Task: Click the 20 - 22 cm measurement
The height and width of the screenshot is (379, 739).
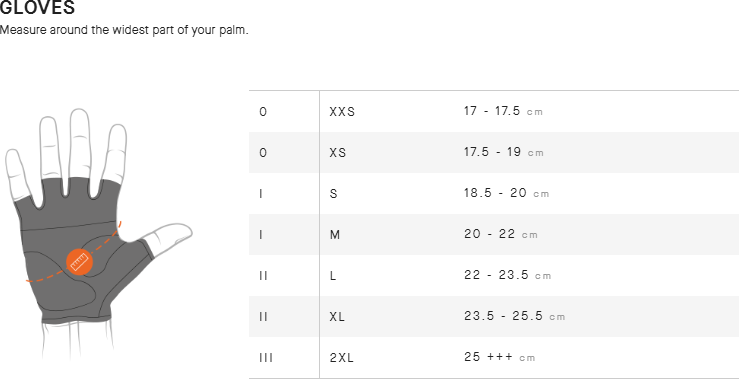Action: pyautogui.click(x=501, y=234)
